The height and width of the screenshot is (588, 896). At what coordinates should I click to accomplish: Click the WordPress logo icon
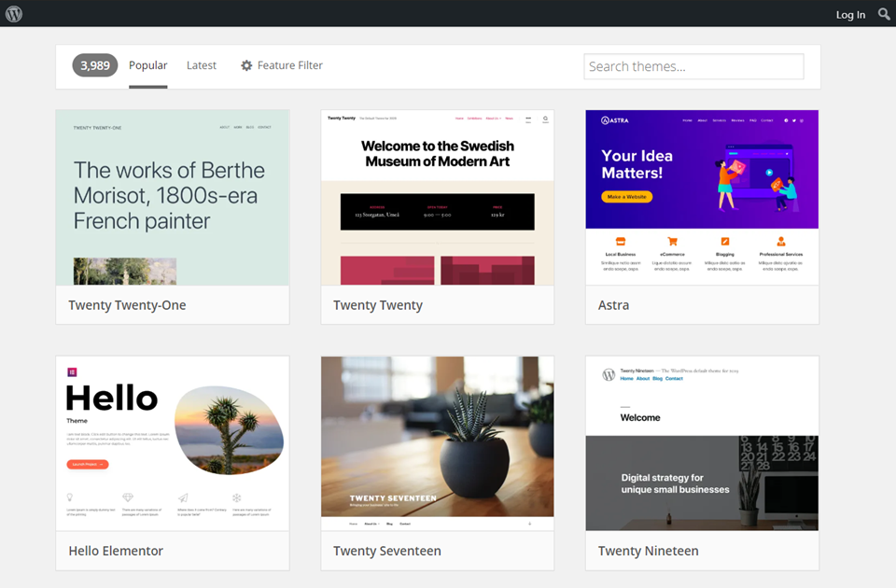coord(12,14)
